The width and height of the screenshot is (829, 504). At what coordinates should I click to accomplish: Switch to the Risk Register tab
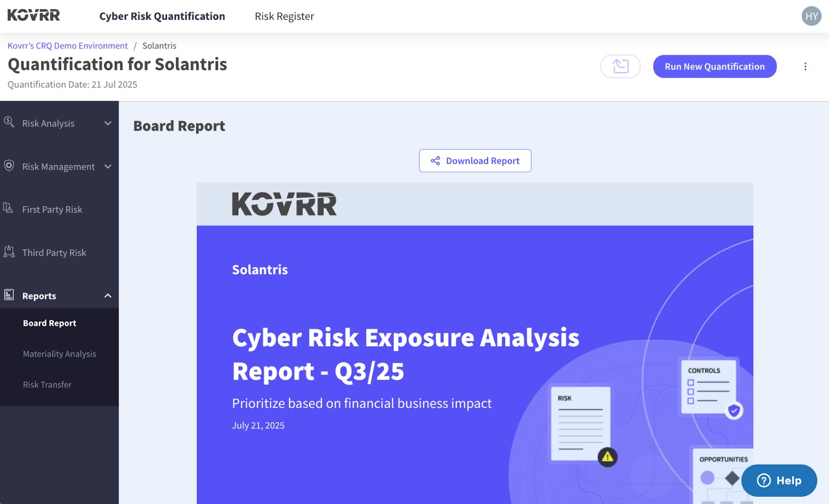tap(284, 16)
